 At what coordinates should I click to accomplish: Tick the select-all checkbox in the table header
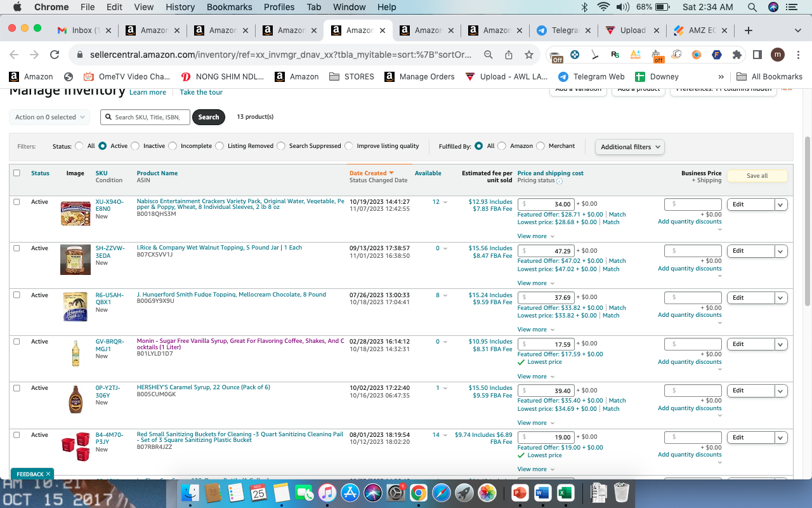[16, 173]
